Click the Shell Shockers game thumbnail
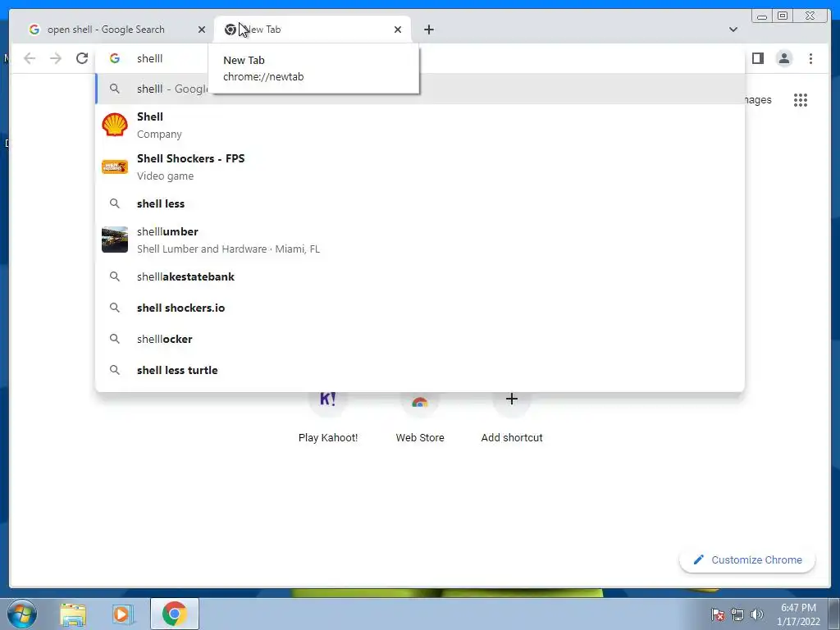The width and height of the screenshot is (840, 630). (x=115, y=167)
